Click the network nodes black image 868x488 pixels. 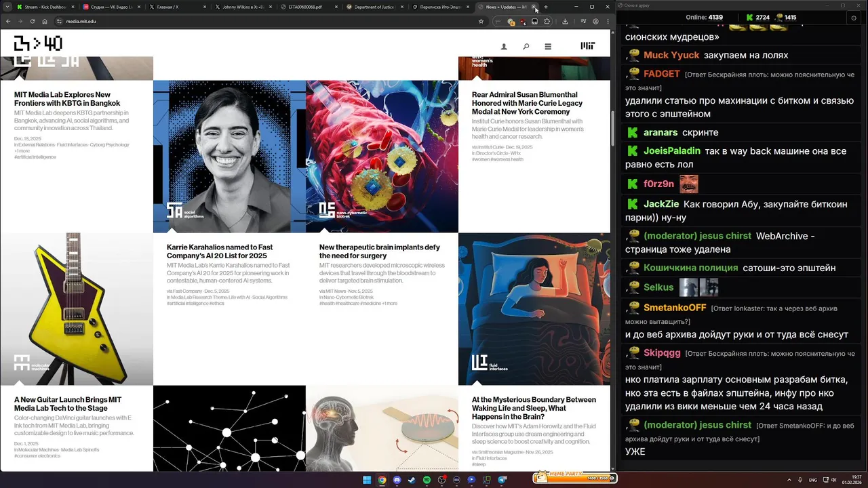click(x=229, y=428)
